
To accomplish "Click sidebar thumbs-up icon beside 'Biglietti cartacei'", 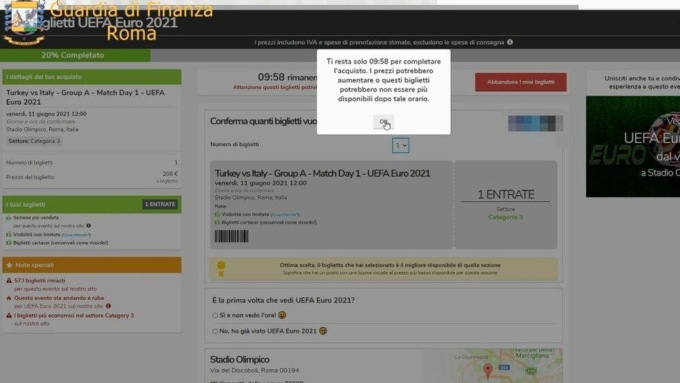I will tap(8, 243).
